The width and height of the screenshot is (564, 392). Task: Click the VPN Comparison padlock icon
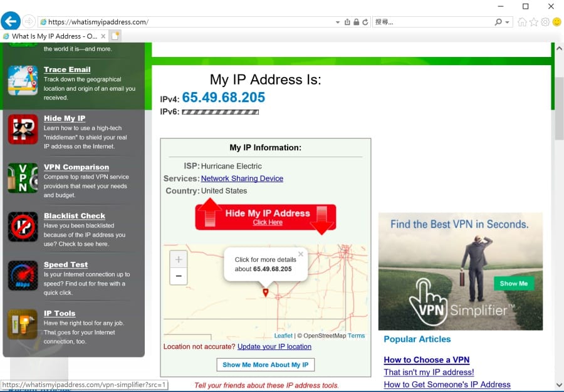23,178
